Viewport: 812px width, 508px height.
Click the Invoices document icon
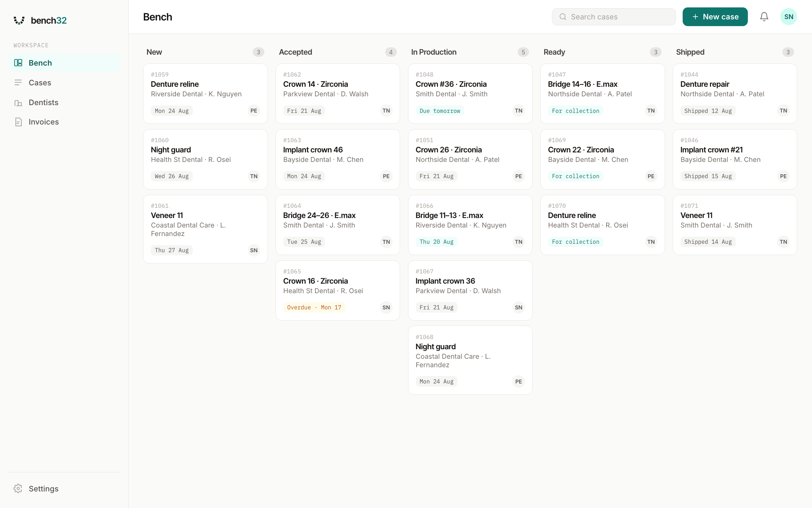pyautogui.click(x=18, y=122)
